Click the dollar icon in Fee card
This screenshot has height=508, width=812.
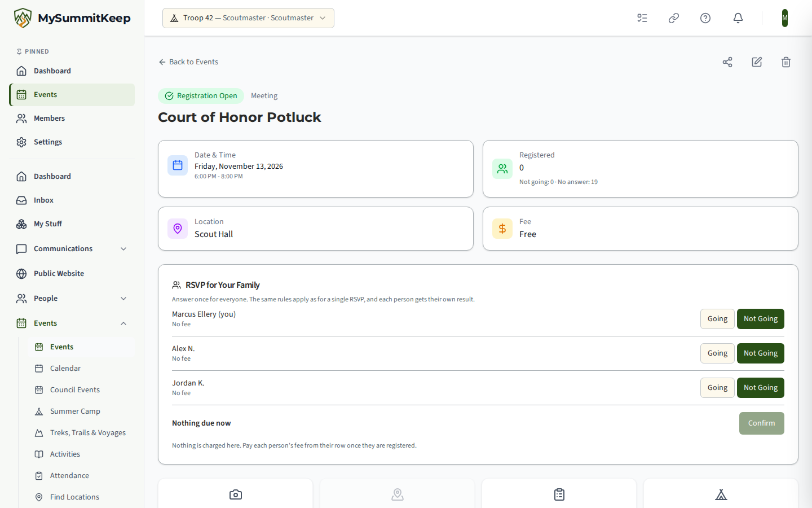click(x=502, y=229)
